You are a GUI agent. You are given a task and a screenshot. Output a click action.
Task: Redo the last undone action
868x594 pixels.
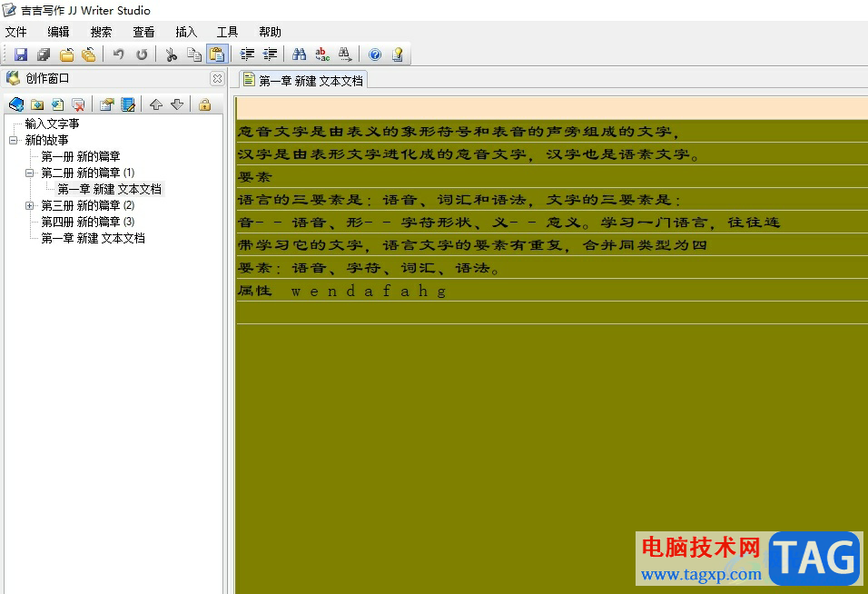pyautogui.click(x=142, y=54)
